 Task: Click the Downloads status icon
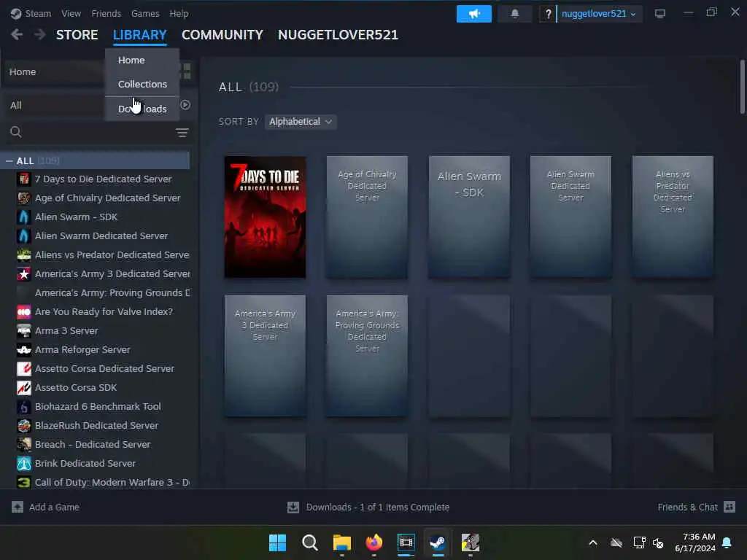coord(293,507)
